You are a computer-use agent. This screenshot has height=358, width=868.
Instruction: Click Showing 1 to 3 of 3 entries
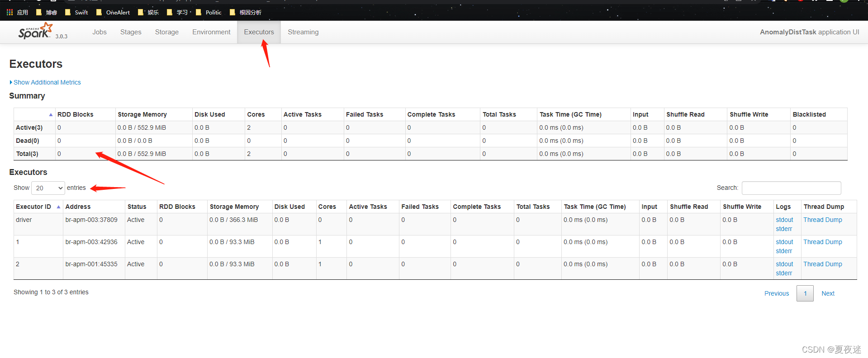point(51,292)
